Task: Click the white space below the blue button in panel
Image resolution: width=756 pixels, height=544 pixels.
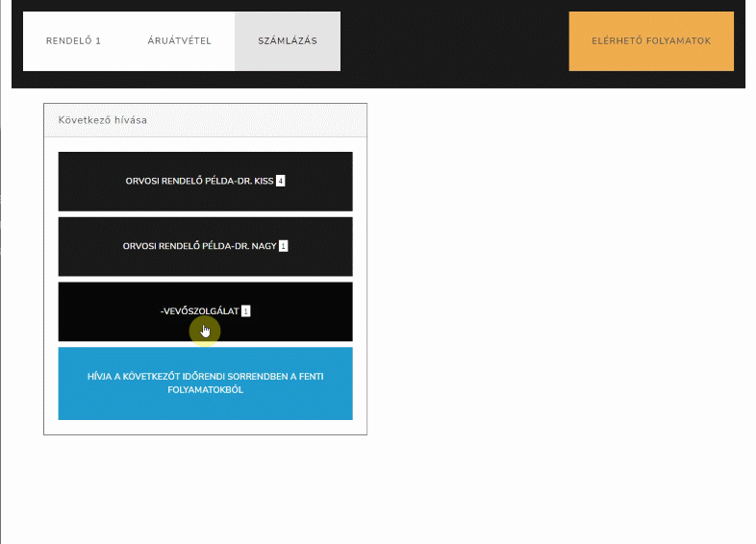Action: 205,428
